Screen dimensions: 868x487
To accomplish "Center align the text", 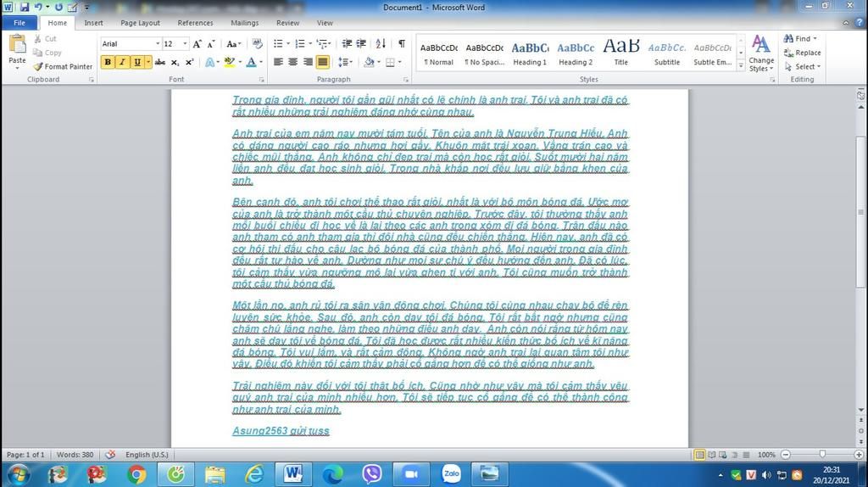I will click(292, 62).
